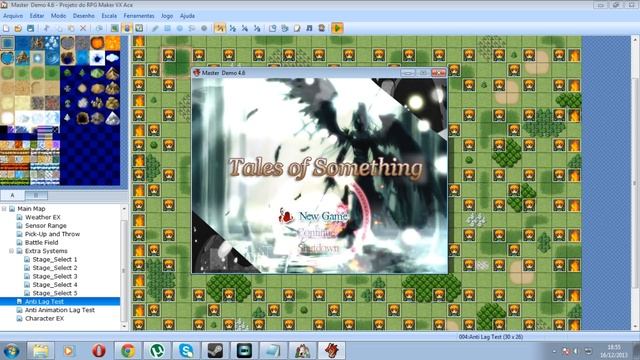This screenshot has width=640, height=360.
Task: Select the Weather EX map
Action: click(42, 217)
